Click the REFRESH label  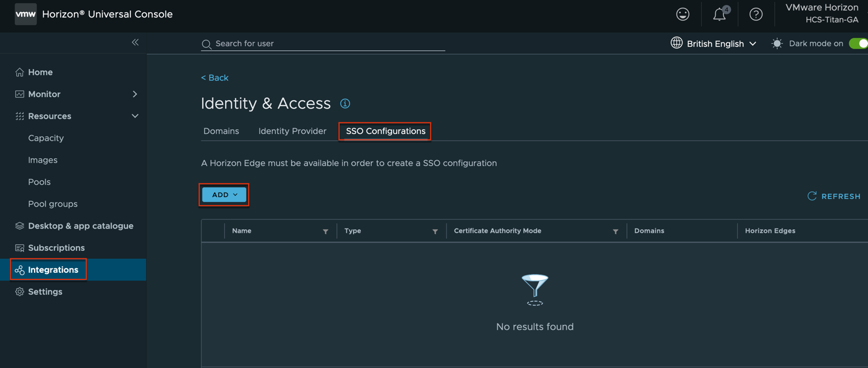(841, 196)
